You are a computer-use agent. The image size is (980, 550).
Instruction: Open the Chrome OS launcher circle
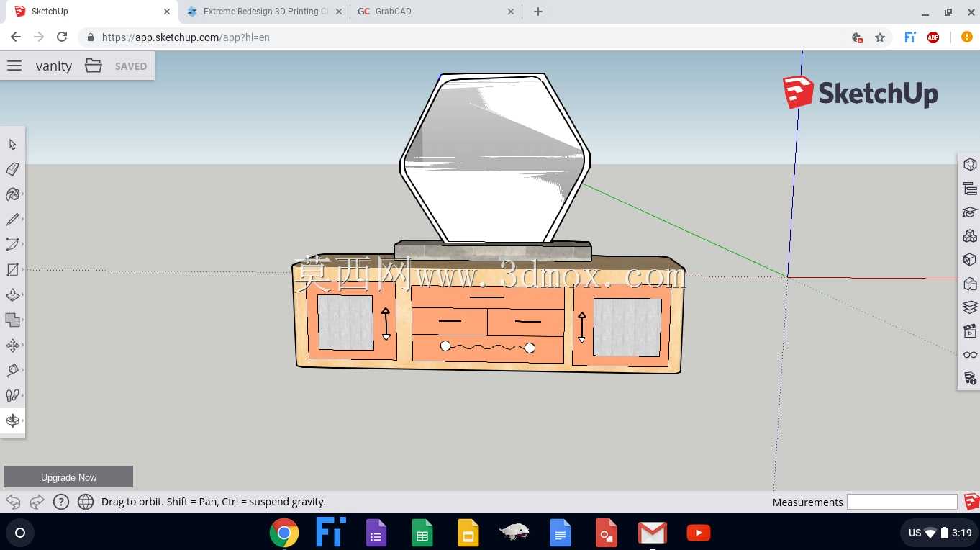pos(20,533)
